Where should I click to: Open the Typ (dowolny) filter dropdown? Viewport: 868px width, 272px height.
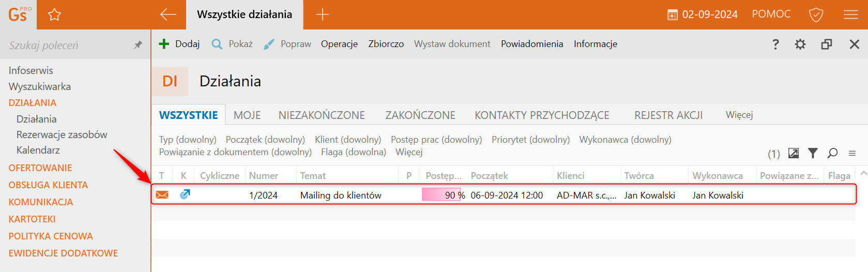(188, 140)
